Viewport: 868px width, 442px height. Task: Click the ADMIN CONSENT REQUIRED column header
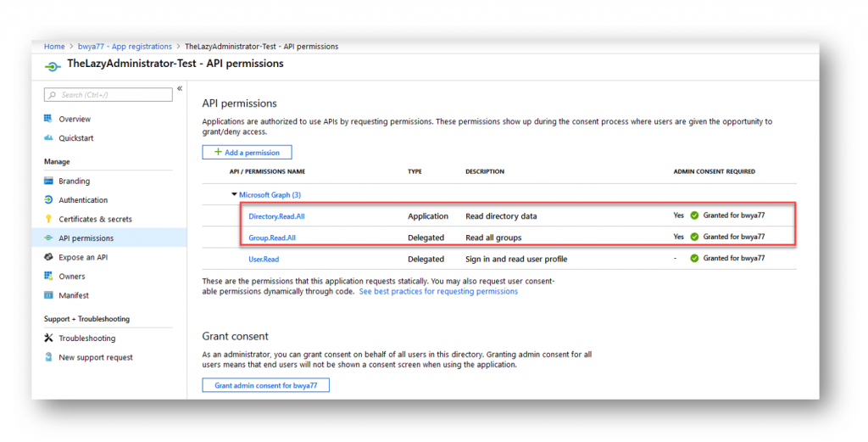(x=714, y=171)
